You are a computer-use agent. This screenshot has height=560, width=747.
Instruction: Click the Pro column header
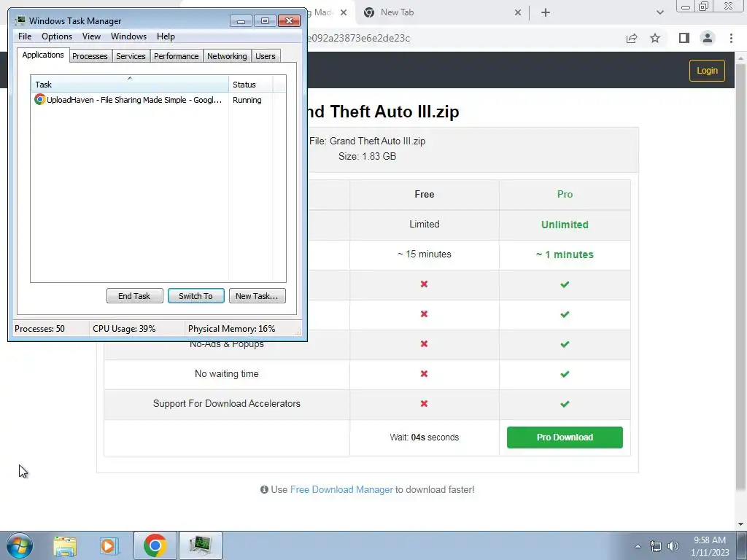click(565, 194)
